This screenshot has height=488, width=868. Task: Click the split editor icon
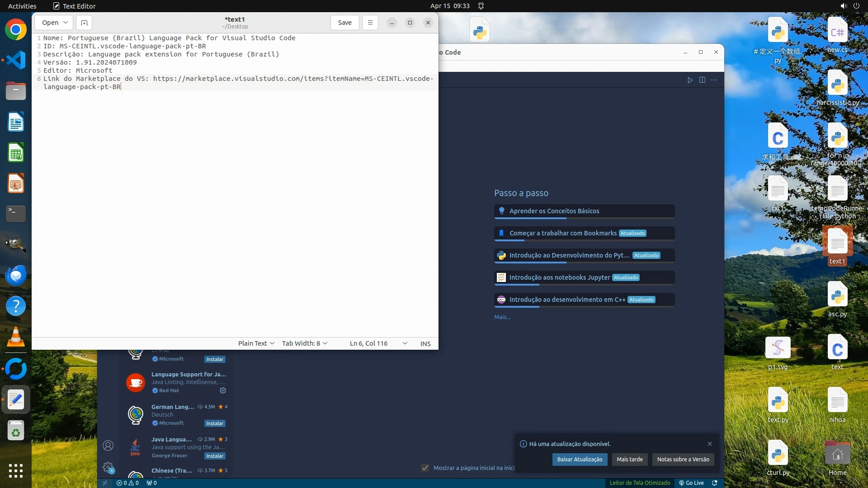(x=702, y=80)
